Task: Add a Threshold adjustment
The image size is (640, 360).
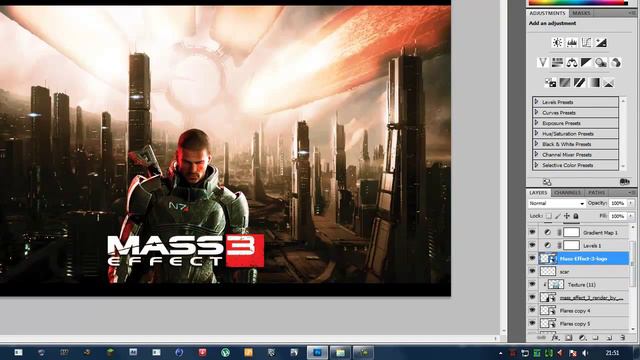Action: 579,83
